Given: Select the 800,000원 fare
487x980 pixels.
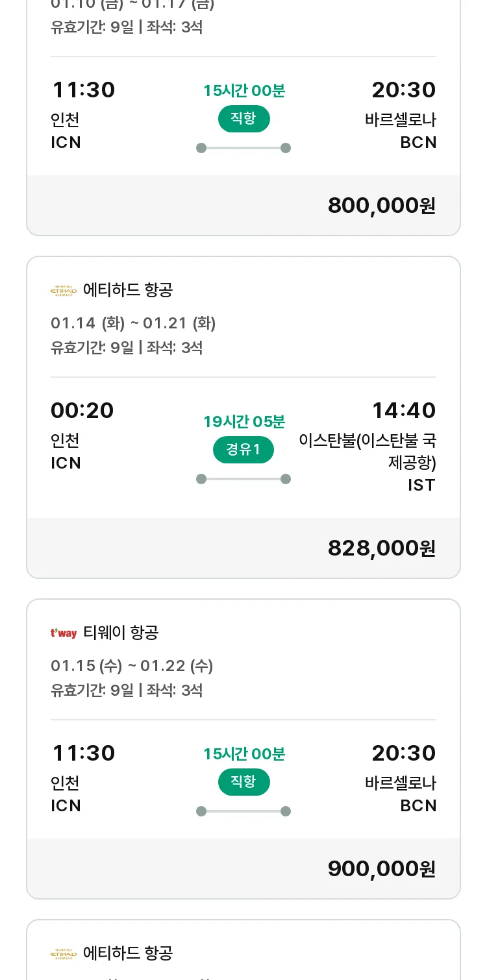Looking at the screenshot, I should click(x=381, y=206).
